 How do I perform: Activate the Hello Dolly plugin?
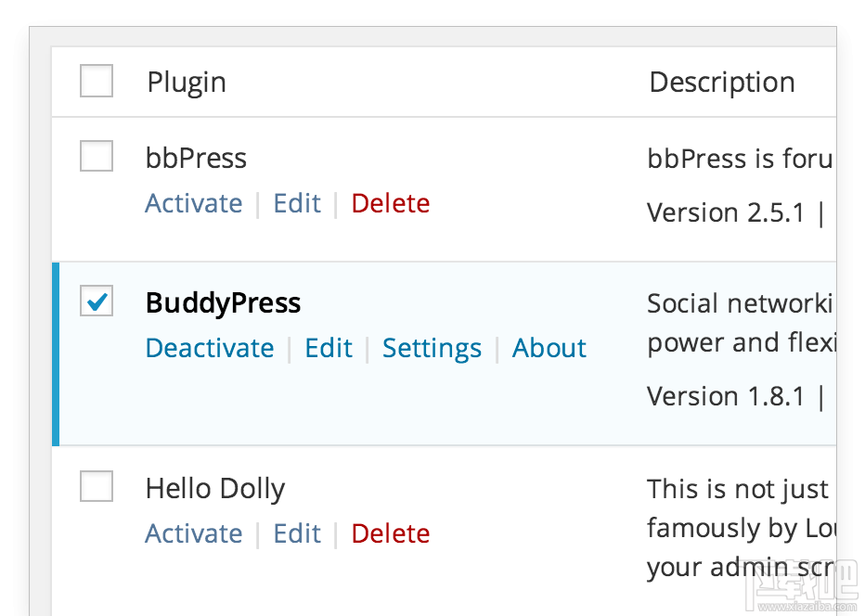point(193,533)
